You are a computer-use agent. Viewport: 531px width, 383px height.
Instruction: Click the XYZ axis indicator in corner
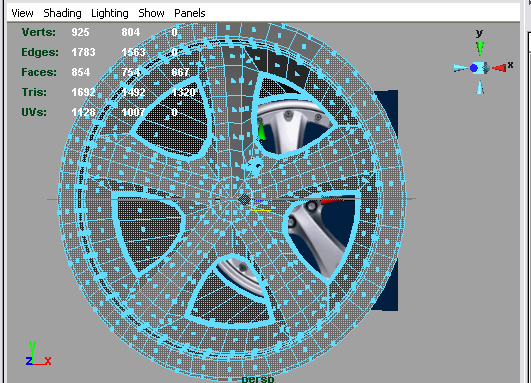click(x=38, y=354)
